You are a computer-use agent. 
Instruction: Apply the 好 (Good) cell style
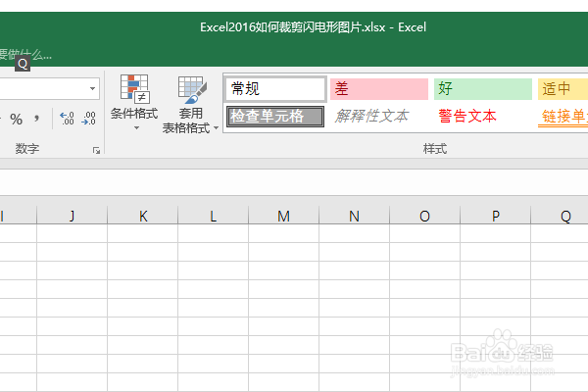click(x=483, y=89)
